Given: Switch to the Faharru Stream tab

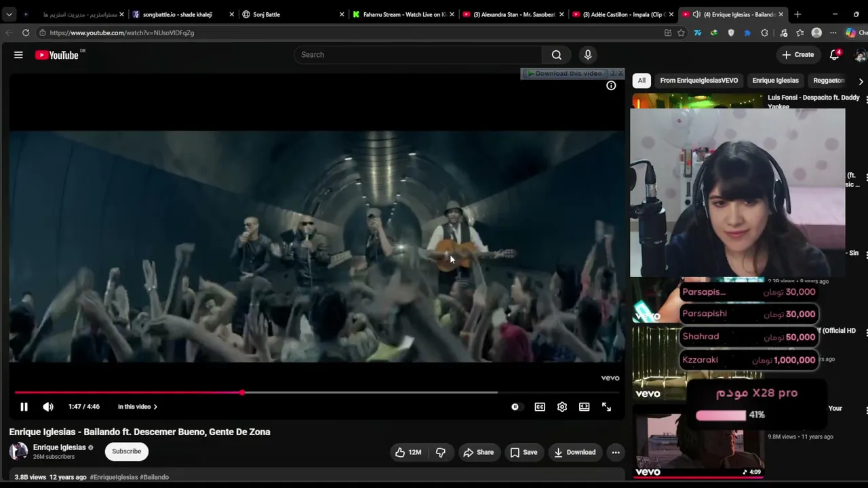Looking at the screenshot, I should click(x=404, y=14).
